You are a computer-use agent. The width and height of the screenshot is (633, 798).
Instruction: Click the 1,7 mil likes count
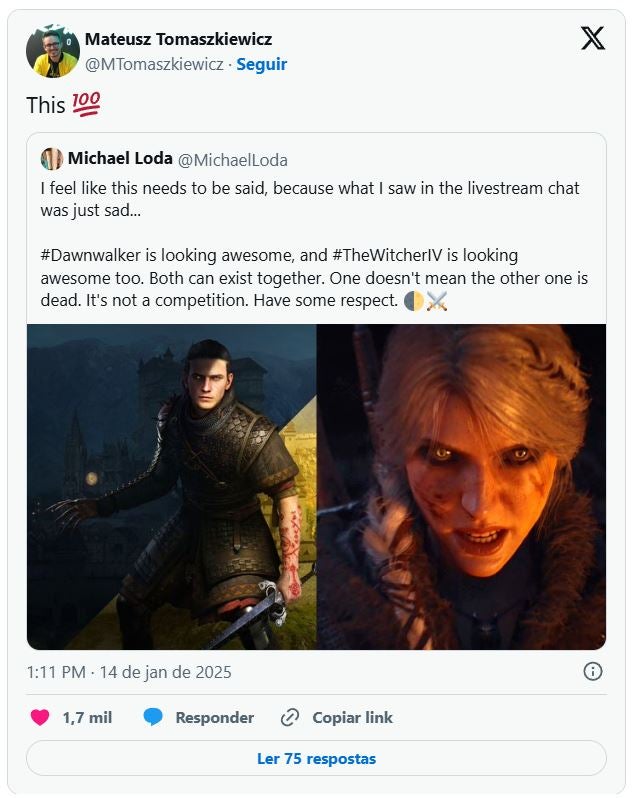[87, 717]
